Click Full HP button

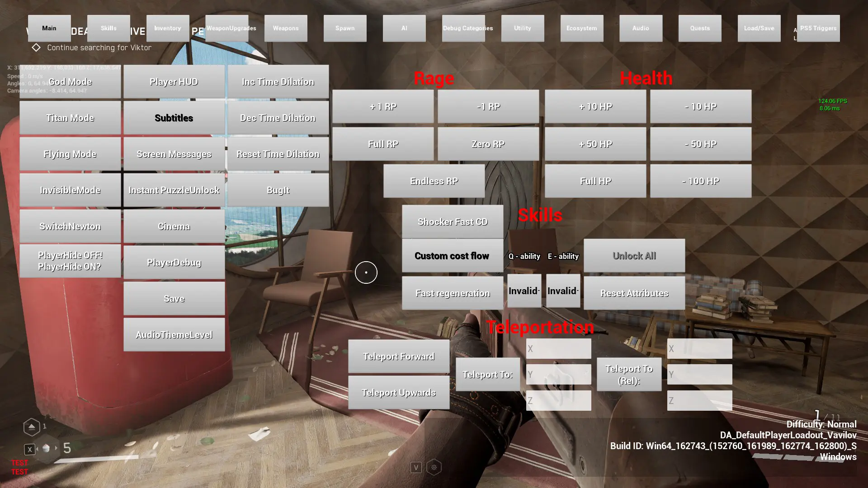[x=594, y=181]
